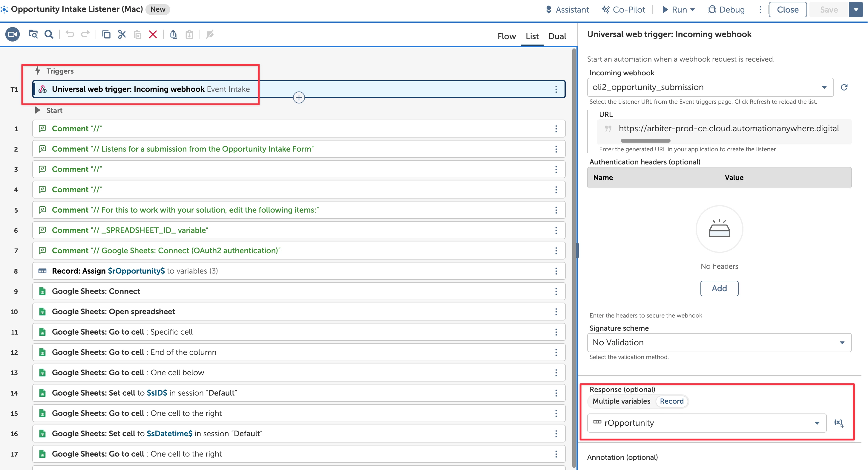Open options for line 13 One cell below
Viewport: 868px width, 470px height.
tap(556, 373)
